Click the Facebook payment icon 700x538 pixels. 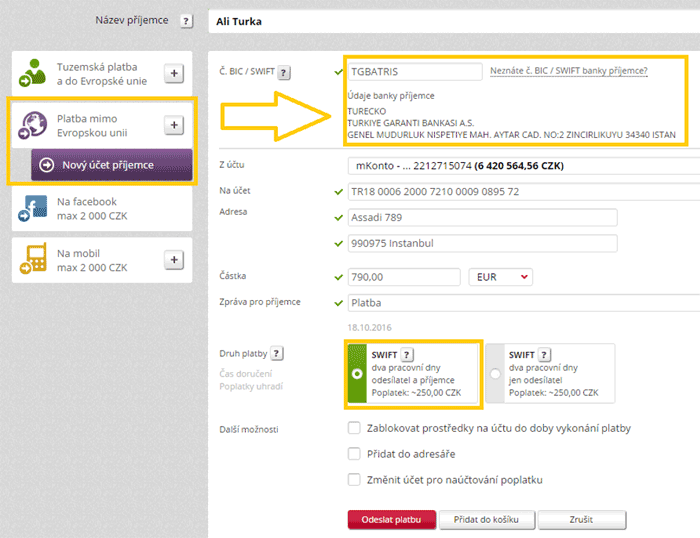(33, 208)
